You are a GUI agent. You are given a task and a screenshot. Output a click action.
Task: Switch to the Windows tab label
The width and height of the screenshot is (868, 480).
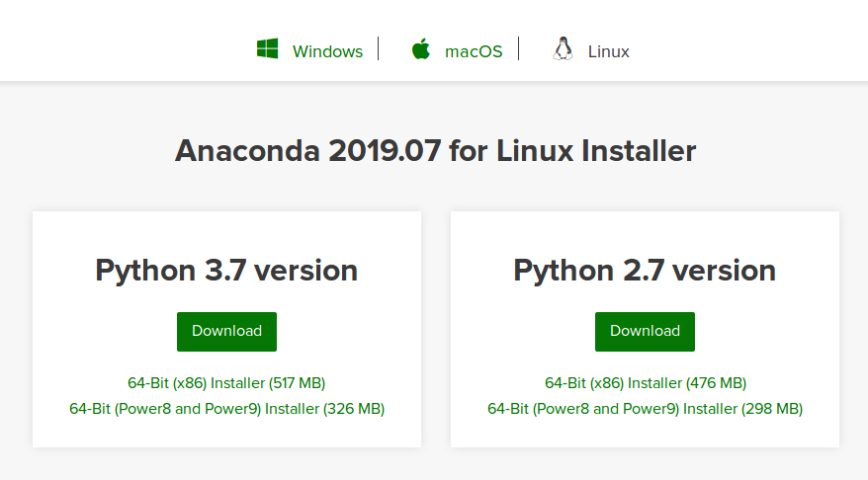(x=327, y=51)
